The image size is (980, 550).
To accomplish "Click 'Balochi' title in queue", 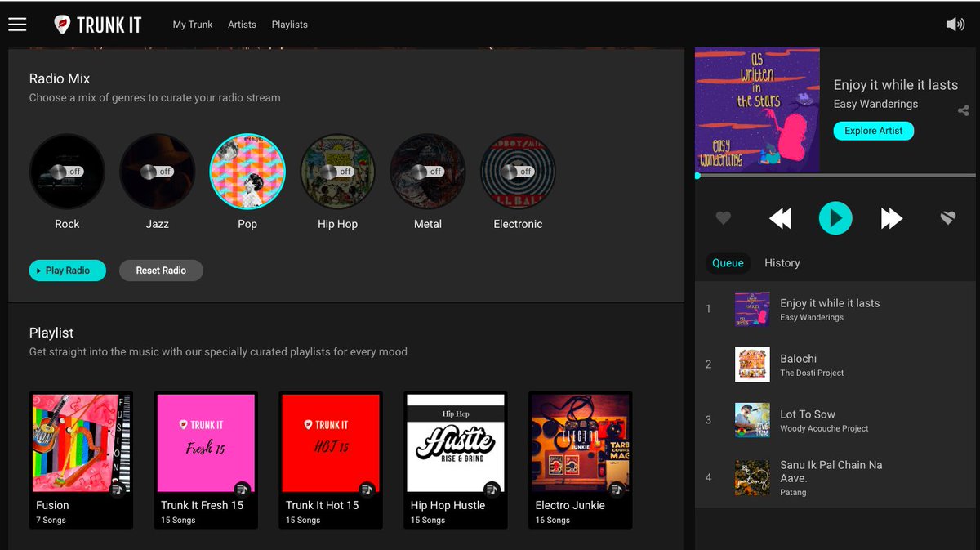I will click(x=798, y=359).
